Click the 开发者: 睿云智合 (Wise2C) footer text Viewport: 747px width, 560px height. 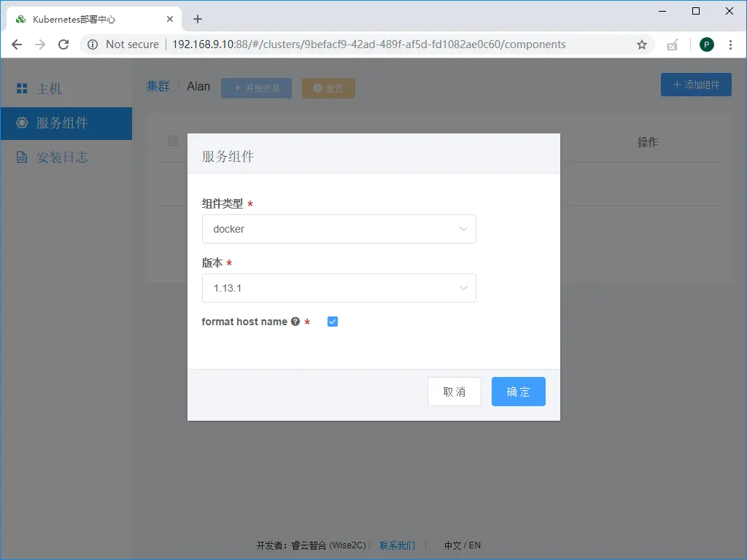(311, 545)
